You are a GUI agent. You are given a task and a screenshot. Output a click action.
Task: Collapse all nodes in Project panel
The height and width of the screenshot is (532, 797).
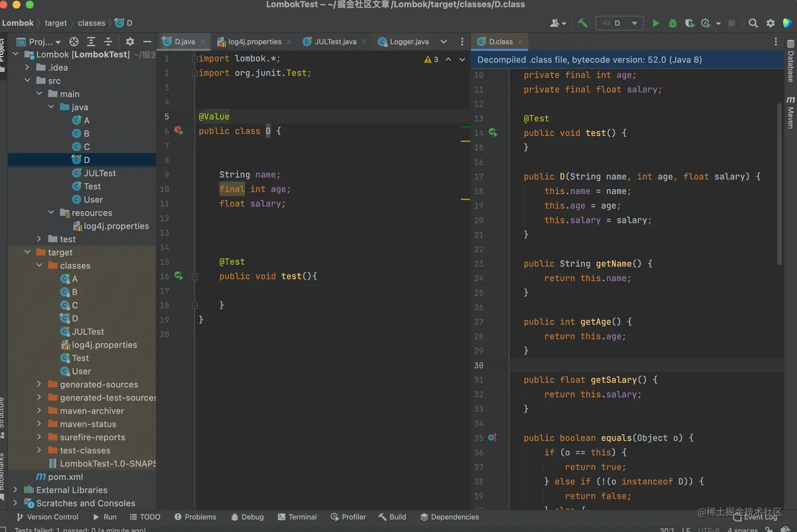click(108, 42)
